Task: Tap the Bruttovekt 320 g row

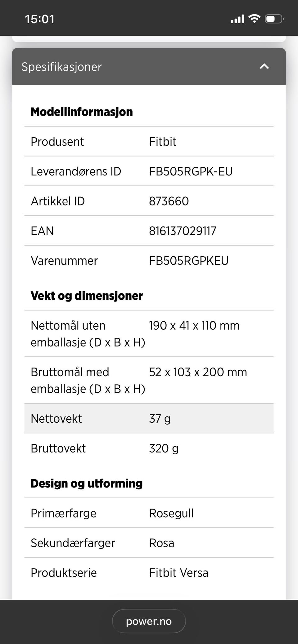Action: [149, 448]
